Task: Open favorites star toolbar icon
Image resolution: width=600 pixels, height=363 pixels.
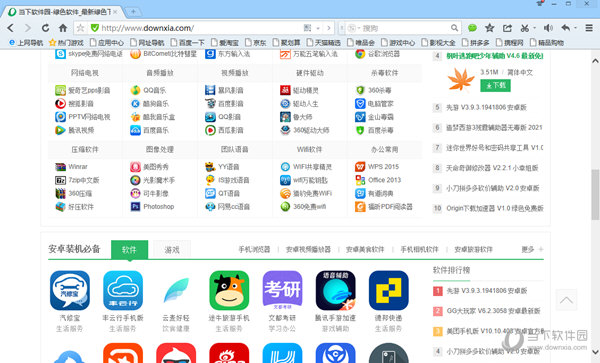Action: 489,28
